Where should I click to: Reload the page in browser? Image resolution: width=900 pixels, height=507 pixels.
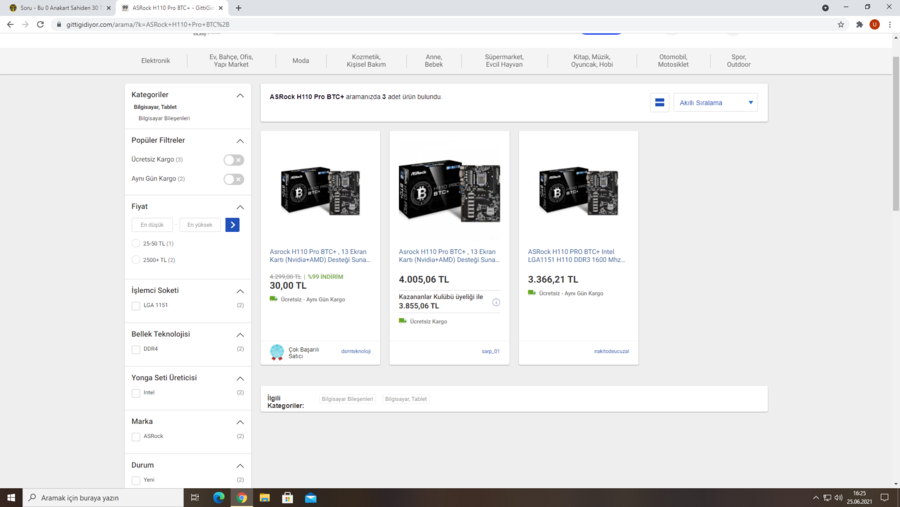click(x=40, y=24)
